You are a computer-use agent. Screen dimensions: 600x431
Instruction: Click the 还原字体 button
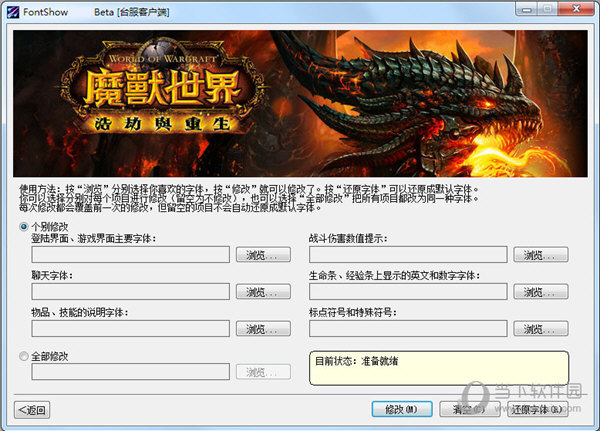(537, 409)
